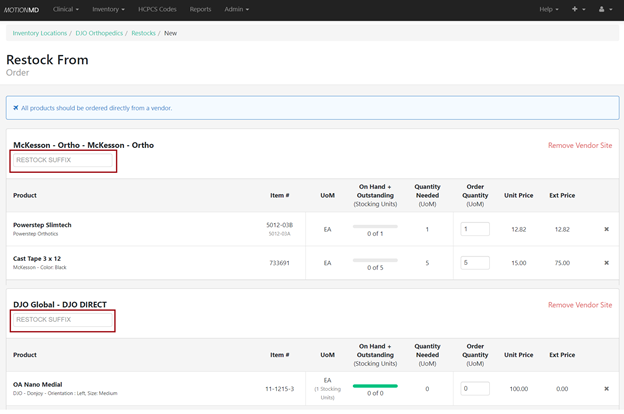Open DJO Orthopedics breadcrumb link
624x414 pixels.
[x=99, y=33]
